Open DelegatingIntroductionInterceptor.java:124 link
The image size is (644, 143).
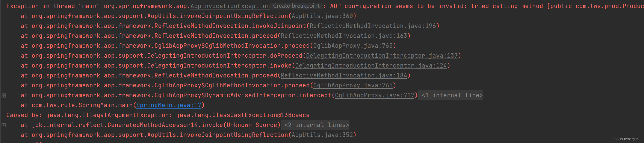tap(371, 65)
